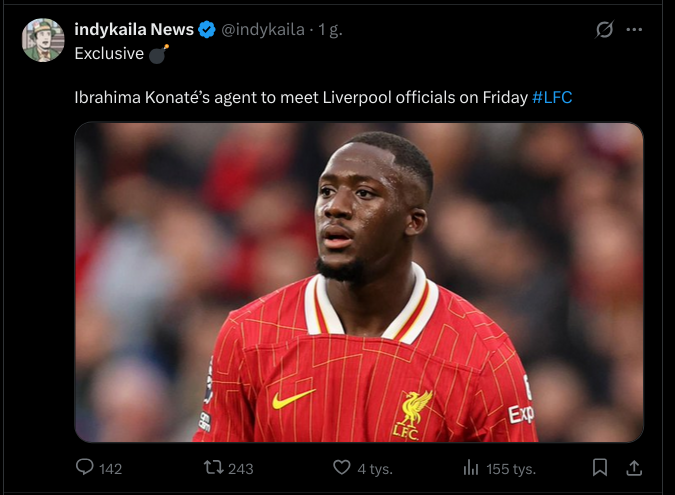
Task: Click the post text about Konaté's agent
Action: (300, 97)
